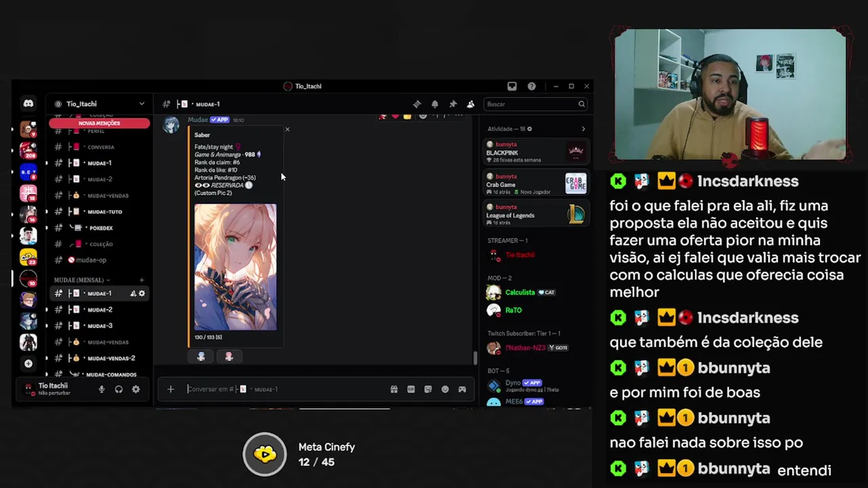
Task: Click chat message scrollbar
Action: point(475,359)
